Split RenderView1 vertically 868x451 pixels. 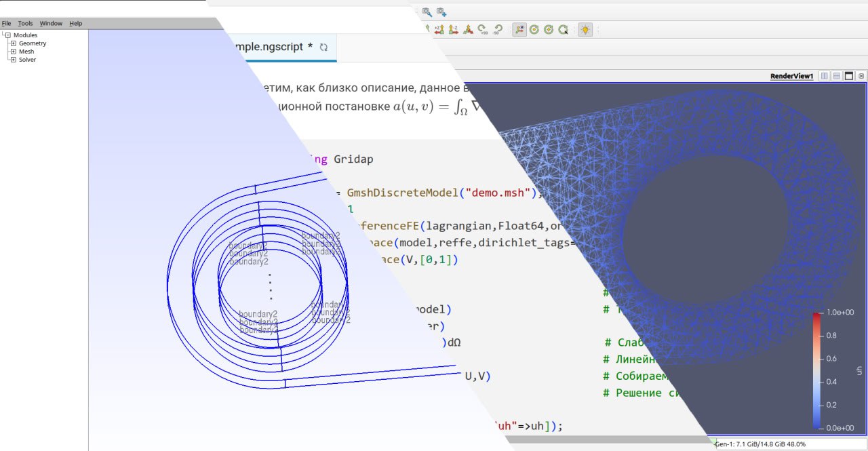(837, 76)
